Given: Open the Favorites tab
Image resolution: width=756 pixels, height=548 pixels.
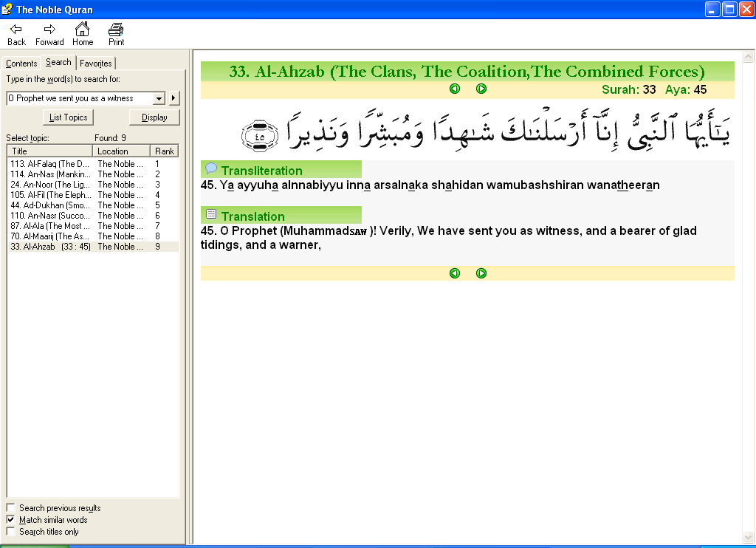Looking at the screenshot, I should [96, 64].
